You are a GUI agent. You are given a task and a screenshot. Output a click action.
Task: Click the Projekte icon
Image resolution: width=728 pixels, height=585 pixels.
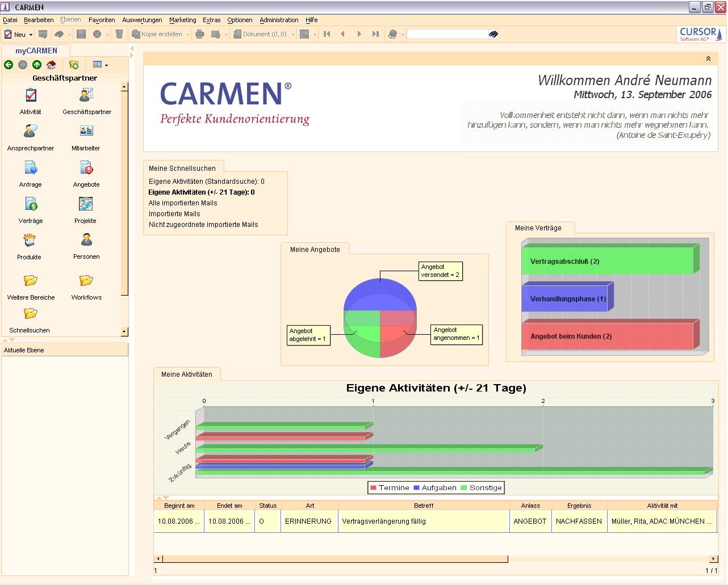[x=86, y=204]
